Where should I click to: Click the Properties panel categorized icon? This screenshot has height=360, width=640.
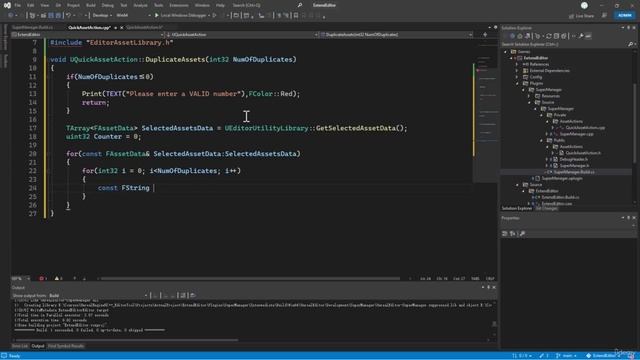tap(505, 233)
